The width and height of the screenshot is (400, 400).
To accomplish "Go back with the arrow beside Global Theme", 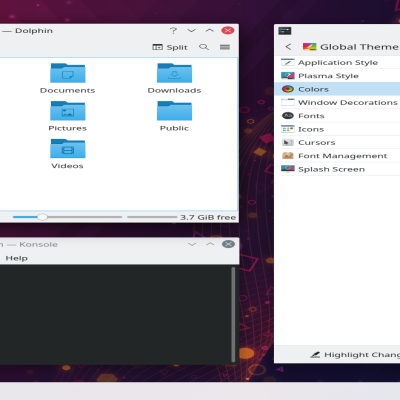I will (288, 47).
